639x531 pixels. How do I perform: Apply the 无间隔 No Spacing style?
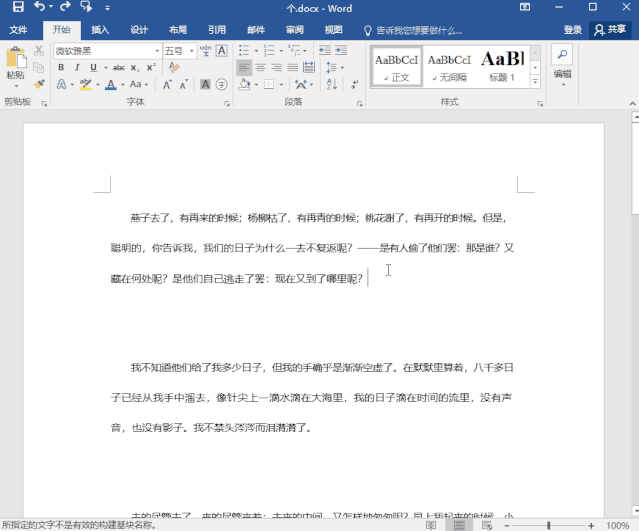point(449,67)
